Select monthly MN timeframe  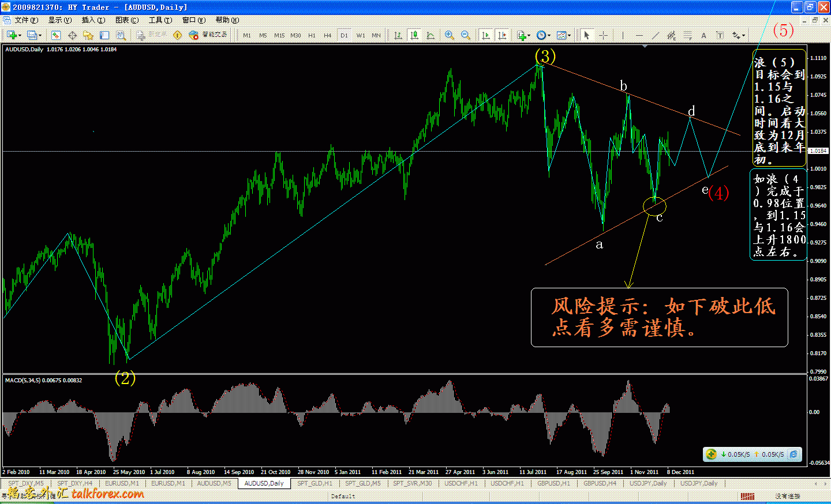coord(376,35)
